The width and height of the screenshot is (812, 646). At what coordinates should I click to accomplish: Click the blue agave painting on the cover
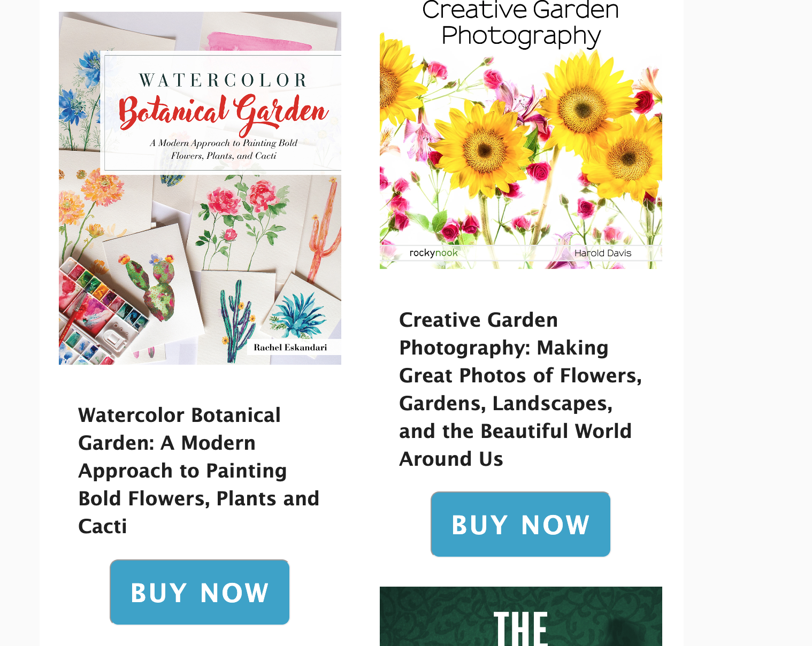point(300,316)
